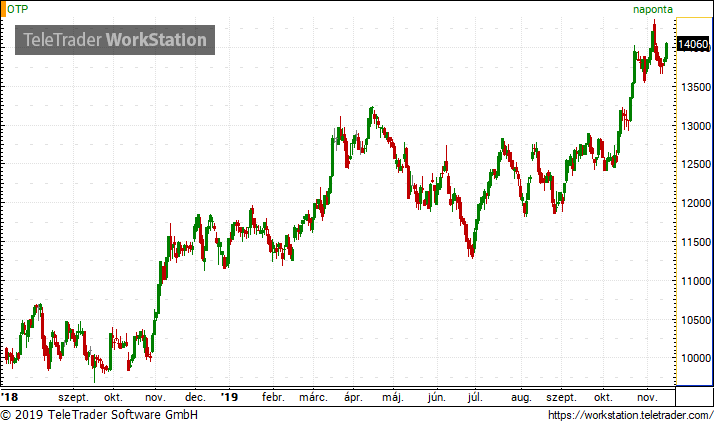Click the 'febr.' month label

click(x=273, y=398)
